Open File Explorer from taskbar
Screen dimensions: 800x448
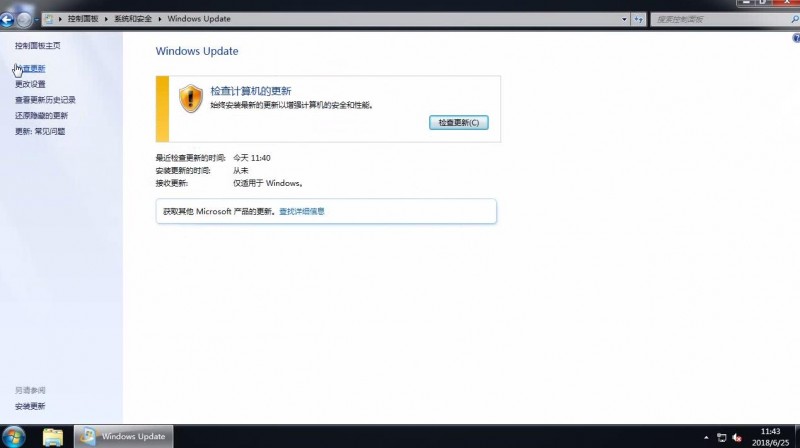click(x=53, y=437)
